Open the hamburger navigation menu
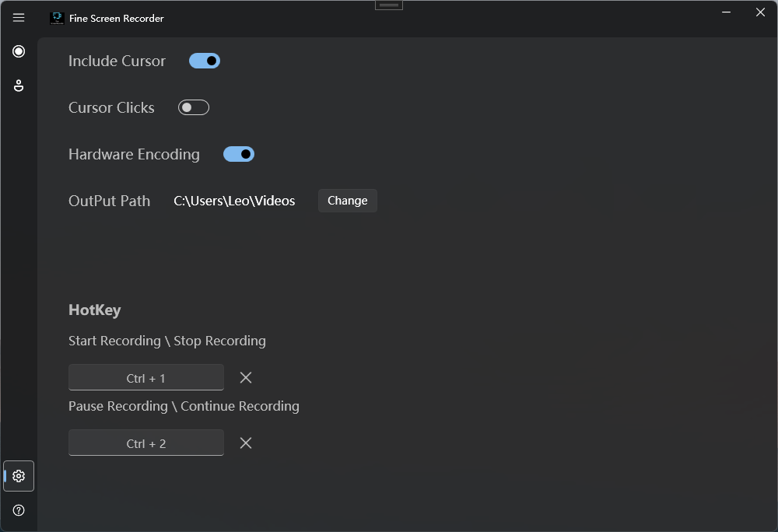 (19, 18)
